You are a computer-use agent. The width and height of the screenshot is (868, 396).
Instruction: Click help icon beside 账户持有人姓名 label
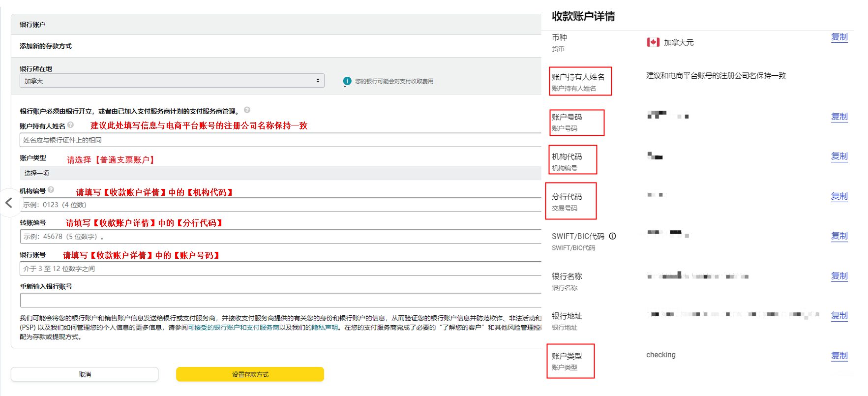71,125
